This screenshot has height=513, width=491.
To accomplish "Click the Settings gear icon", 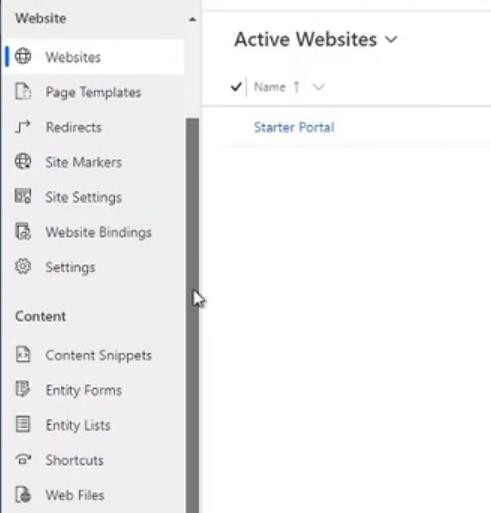I will pyautogui.click(x=23, y=266).
